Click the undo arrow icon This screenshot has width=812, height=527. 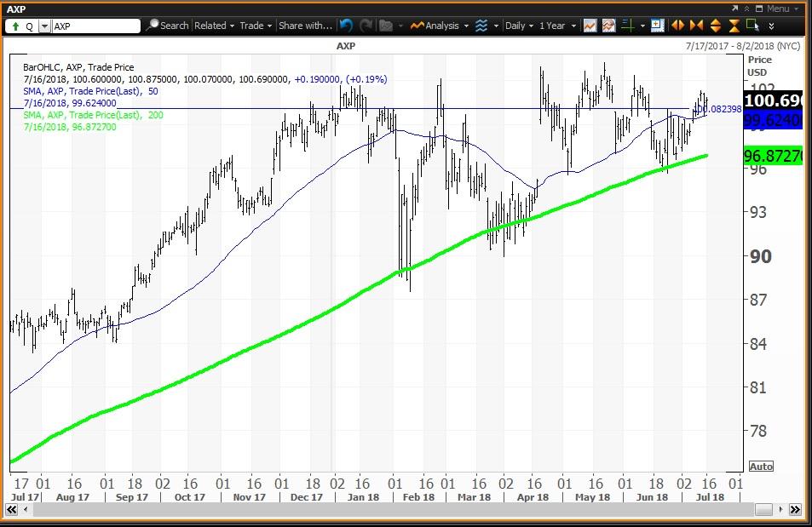point(346,26)
